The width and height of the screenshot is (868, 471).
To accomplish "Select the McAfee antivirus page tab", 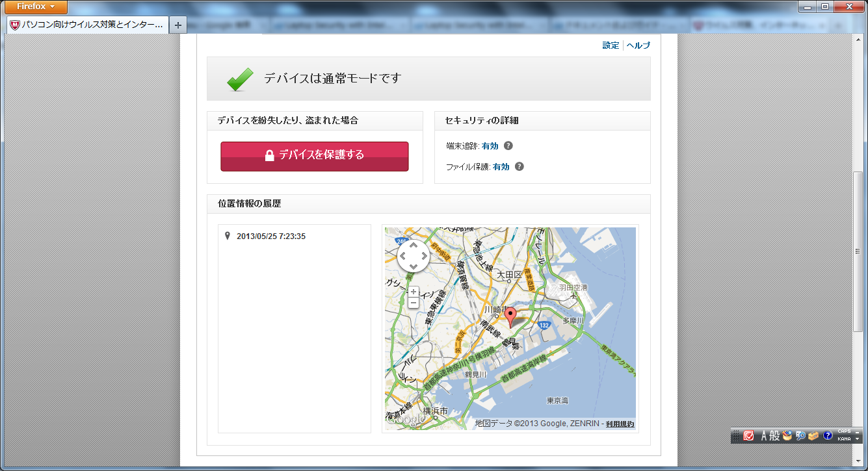I will click(x=87, y=25).
